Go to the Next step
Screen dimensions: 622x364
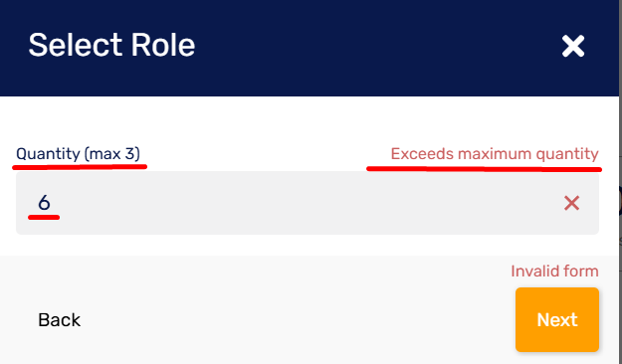coord(557,319)
